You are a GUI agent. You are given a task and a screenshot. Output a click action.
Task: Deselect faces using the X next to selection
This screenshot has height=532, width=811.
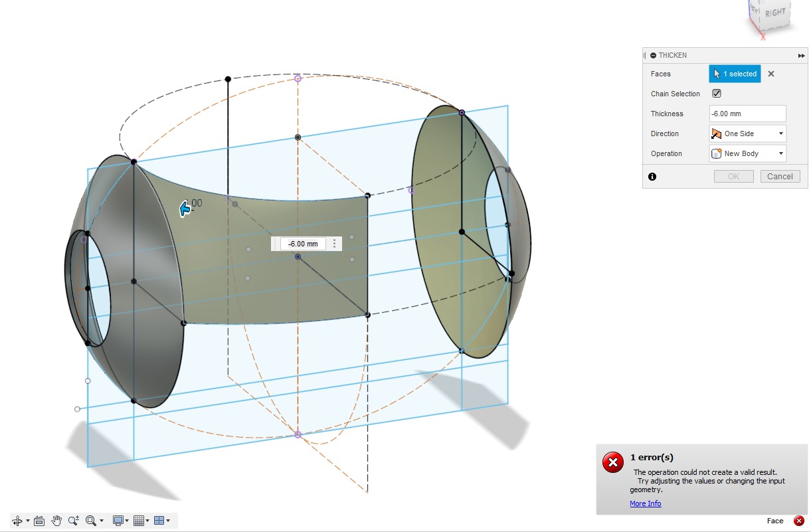tap(770, 74)
